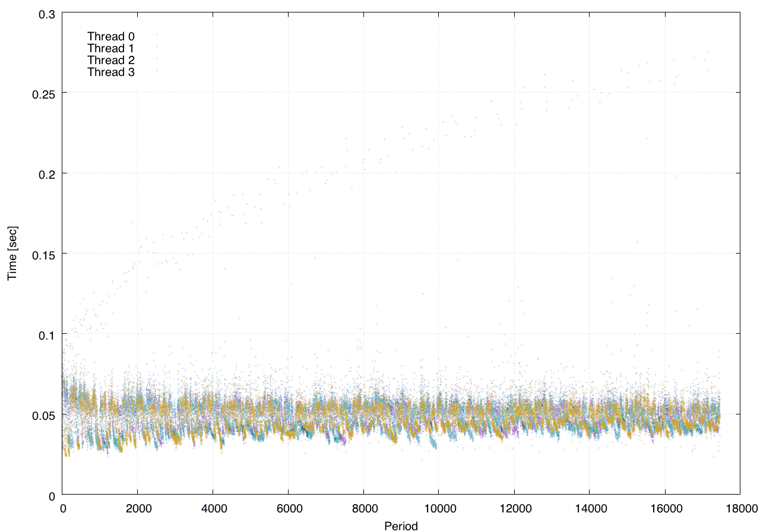
Task: Click the Thread 2 legend label
Action: (x=111, y=61)
